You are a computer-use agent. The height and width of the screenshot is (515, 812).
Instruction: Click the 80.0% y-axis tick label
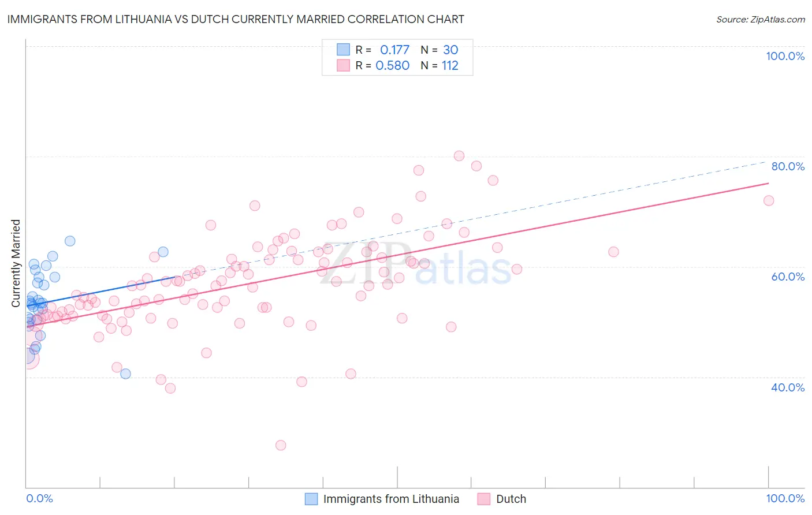788,166
